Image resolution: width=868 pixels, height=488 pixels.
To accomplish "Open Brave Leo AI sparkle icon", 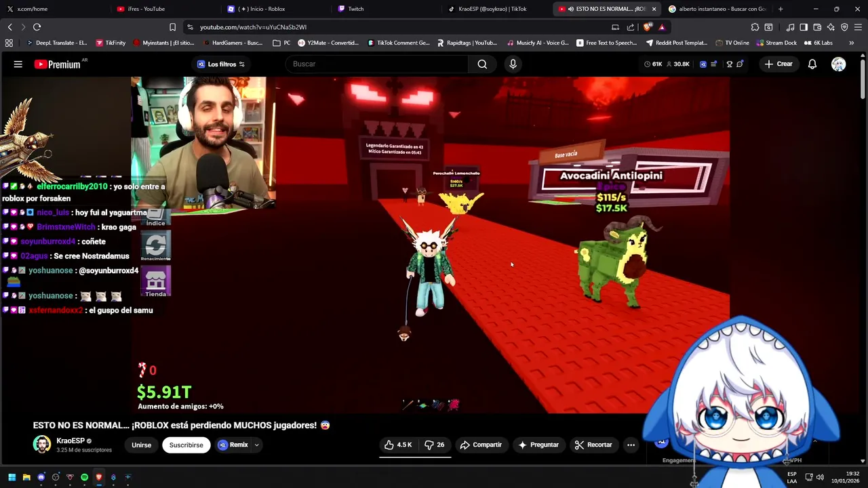I will pos(831,27).
